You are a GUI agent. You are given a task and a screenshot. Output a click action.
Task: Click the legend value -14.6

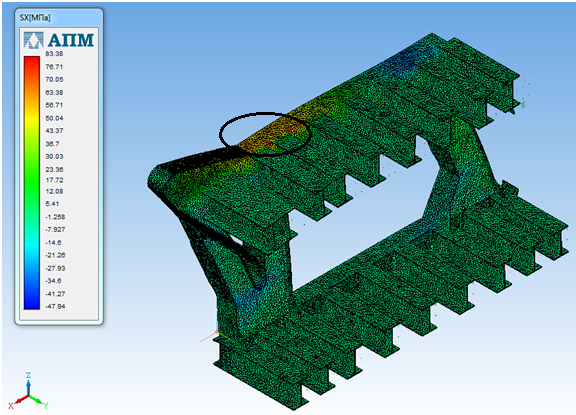[x=53, y=242]
